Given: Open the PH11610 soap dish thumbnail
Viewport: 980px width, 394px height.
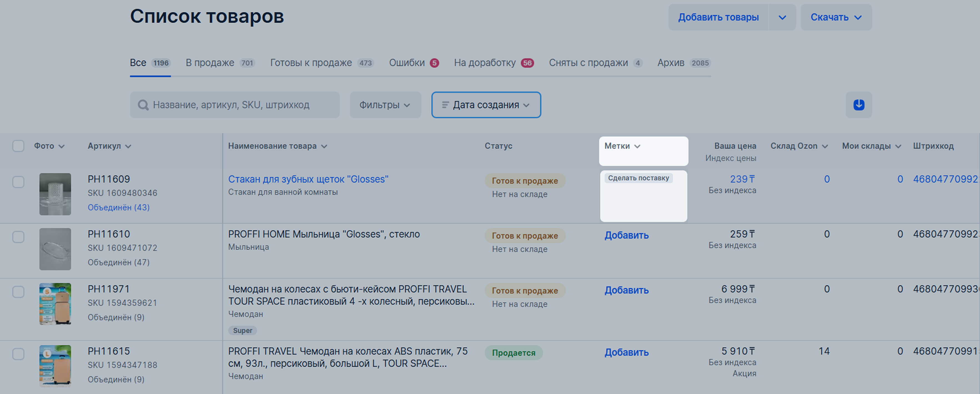Looking at the screenshot, I should [x=55, y=249].
